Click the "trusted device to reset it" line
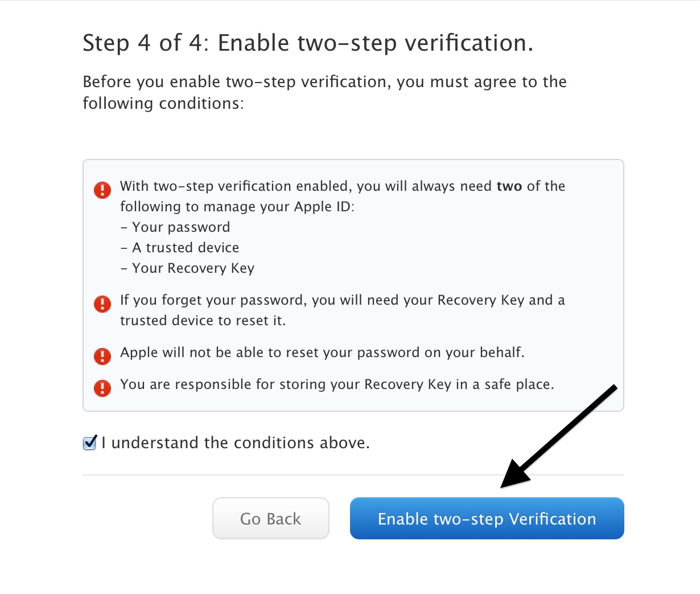This screenshot has height=594, width=700. coord(203,321)
